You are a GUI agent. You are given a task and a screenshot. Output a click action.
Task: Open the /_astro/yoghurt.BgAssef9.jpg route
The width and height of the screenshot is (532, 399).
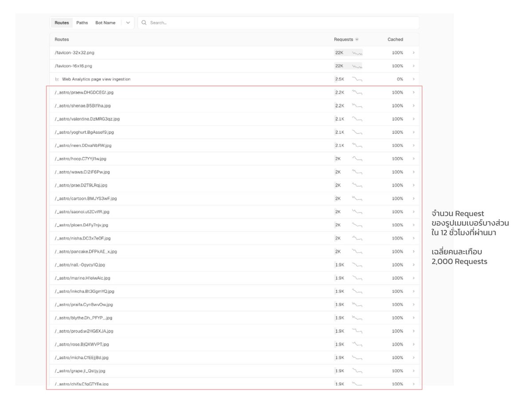84,132
